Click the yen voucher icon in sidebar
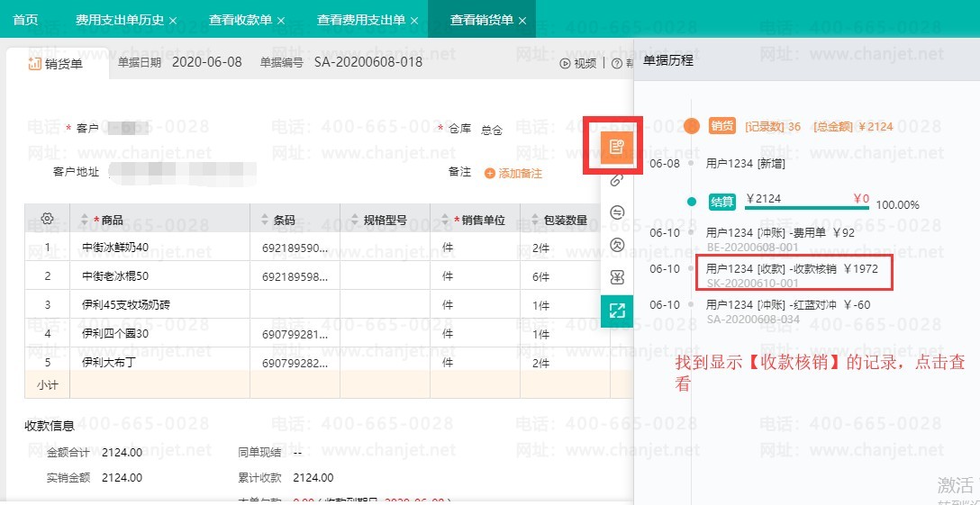Screen dimensions: 980x505 tap(617, 277)
